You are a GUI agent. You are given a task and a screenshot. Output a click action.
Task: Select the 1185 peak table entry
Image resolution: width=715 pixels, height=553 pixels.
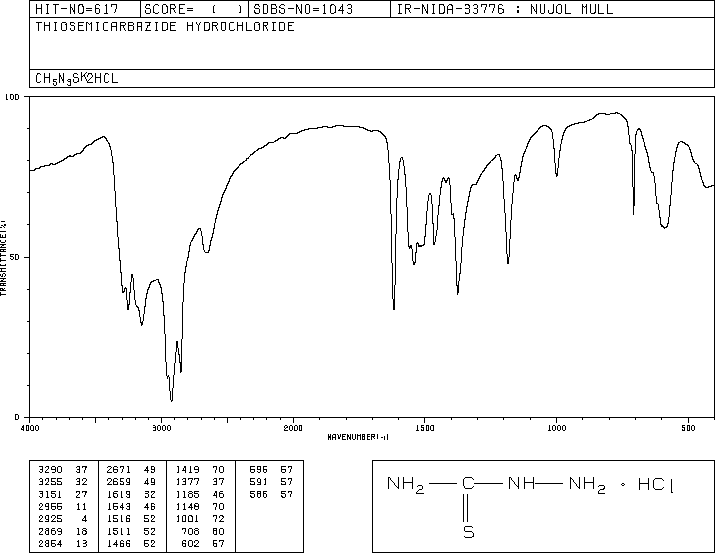200,494
